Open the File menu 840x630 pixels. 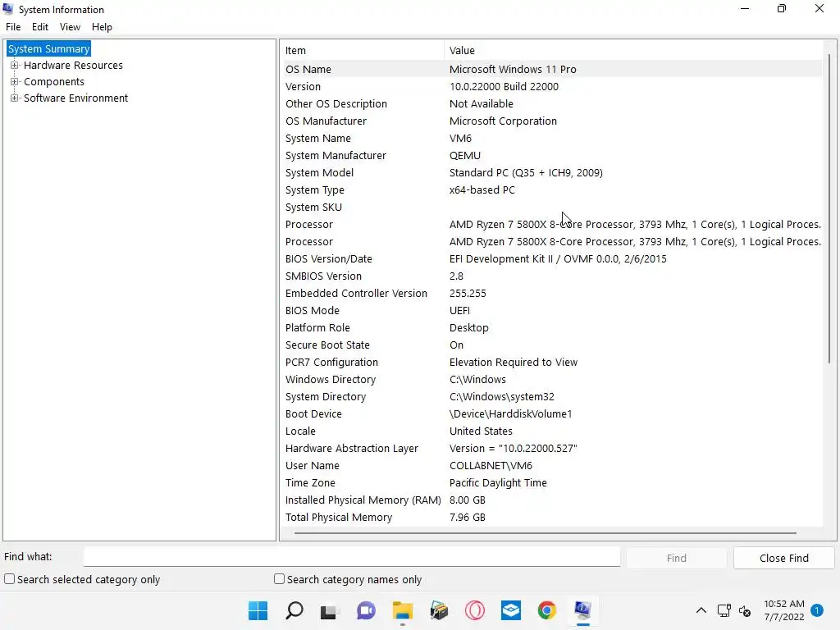(13, 27)
